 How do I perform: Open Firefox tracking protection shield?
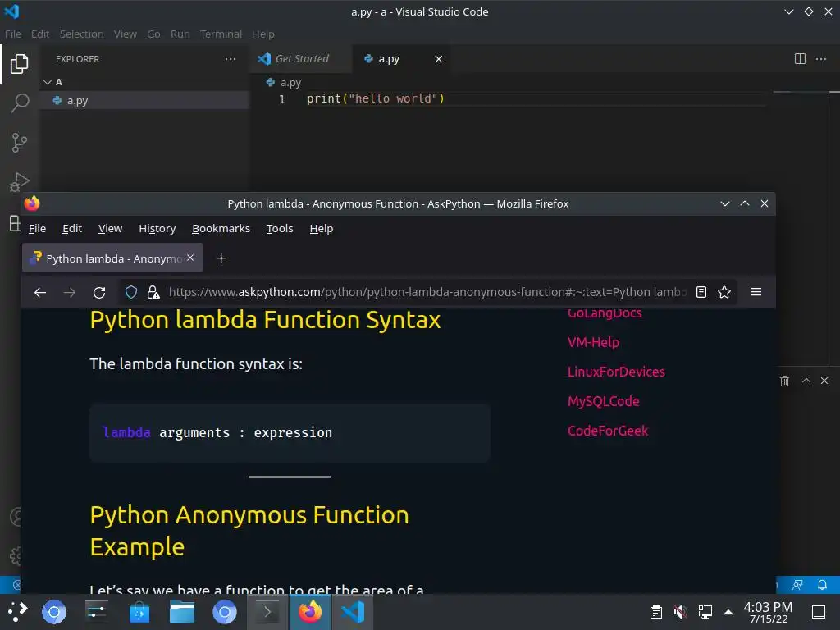point(131,292)
